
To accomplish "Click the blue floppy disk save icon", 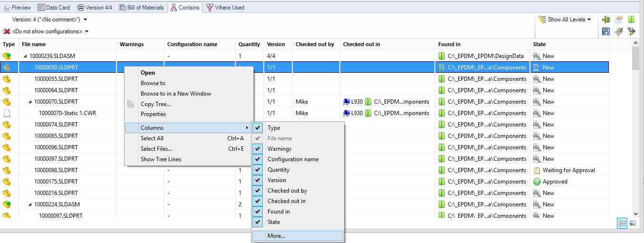I will pyautogui.click(x=606, y=31).
